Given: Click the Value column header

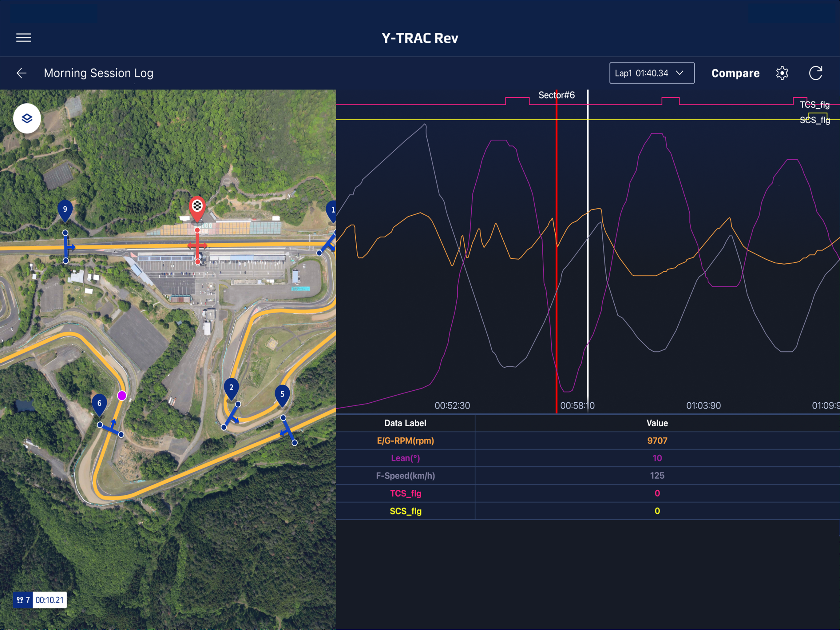Looking at the screenshot, I should pyautogui.click(x=657, y=423).
